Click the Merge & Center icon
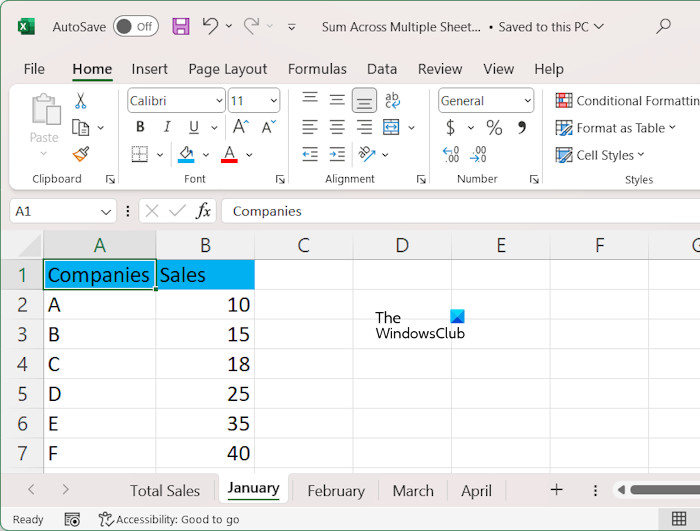The image size is (700, 531). point(390,127)
